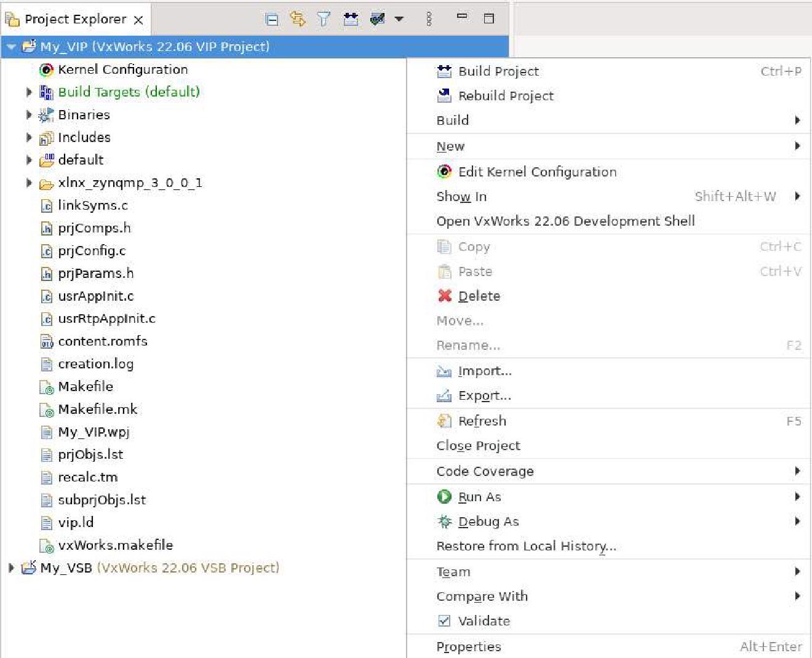Open the toolbar dropdown arrow

coord(400,19)
